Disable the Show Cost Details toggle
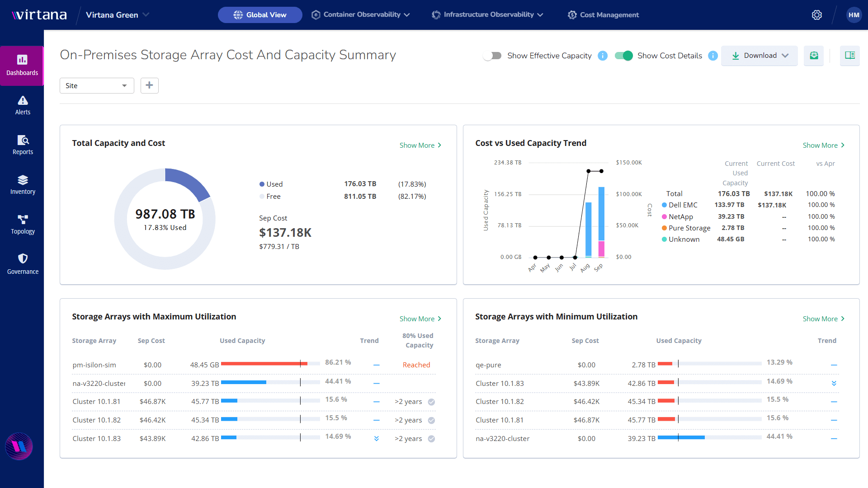This screenshot has width=868, height=488. 623,56
